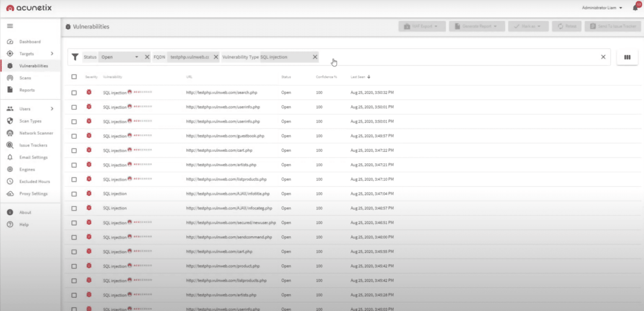Remove the SQL injection type filter

pos(315,57)
